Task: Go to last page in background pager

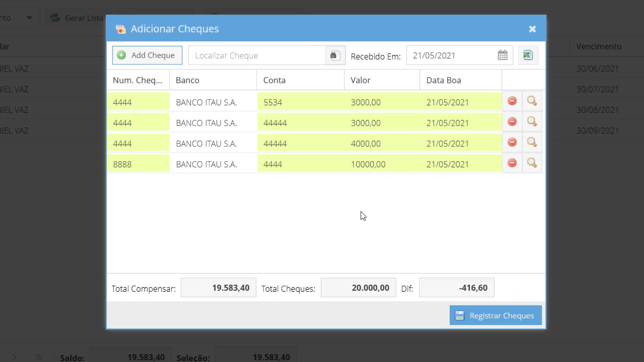Action: pyautogui.click(x=39, y=357)
